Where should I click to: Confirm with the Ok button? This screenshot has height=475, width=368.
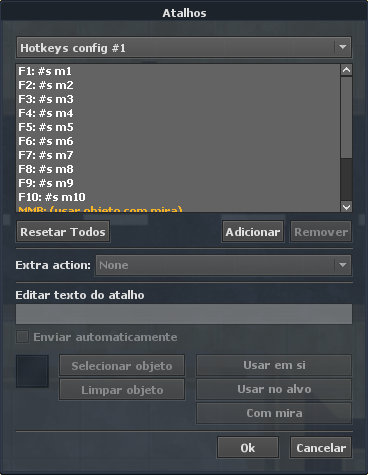pos(248,448)
